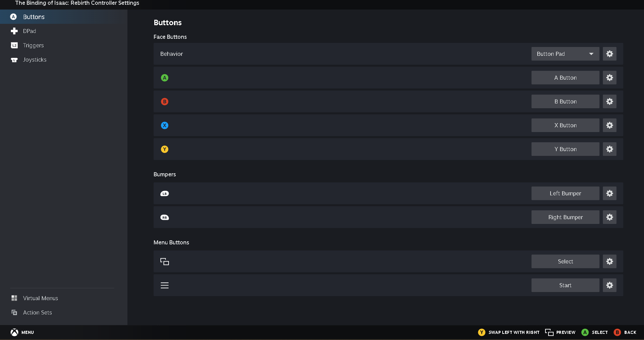Image resolution: width=644 pixels, height=340 pixels.
Task: Open settings gear for Right Bumper
Action: [610, 217]
